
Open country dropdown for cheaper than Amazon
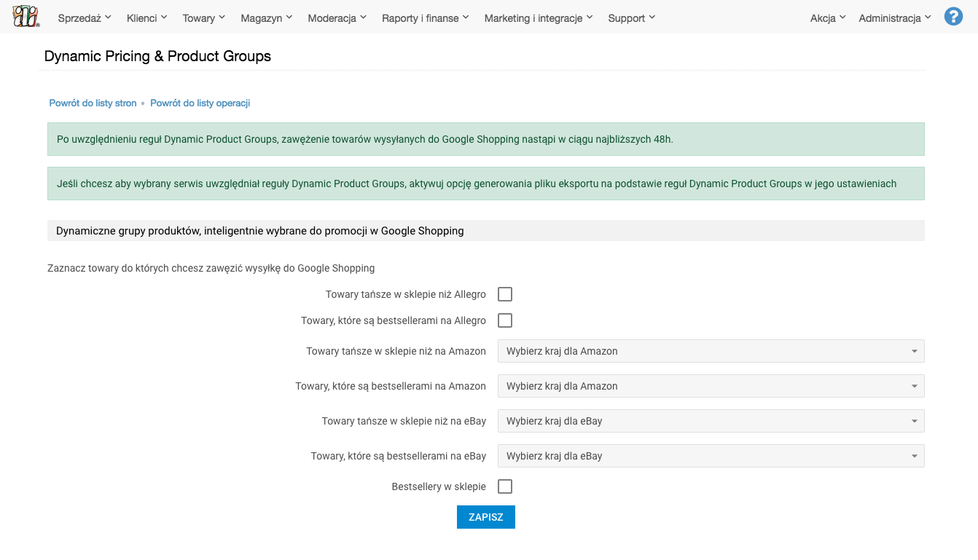click(x=711, y=351)
